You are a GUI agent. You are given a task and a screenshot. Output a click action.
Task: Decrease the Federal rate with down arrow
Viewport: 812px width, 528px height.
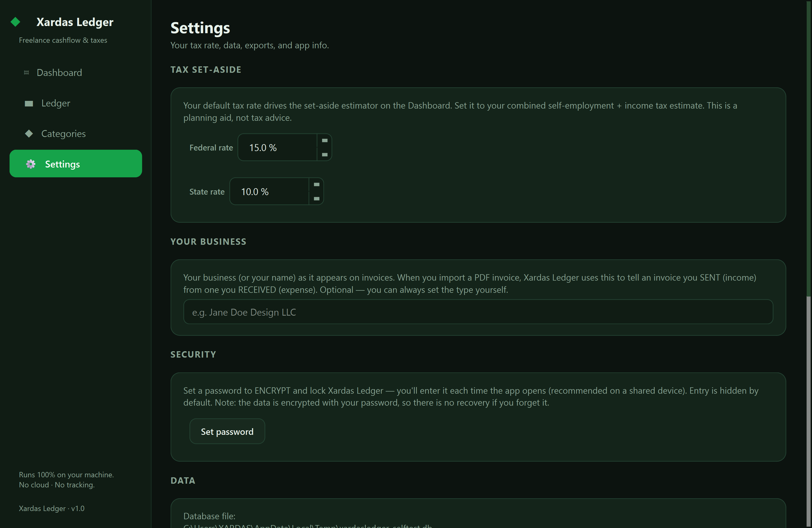[325, 154]
